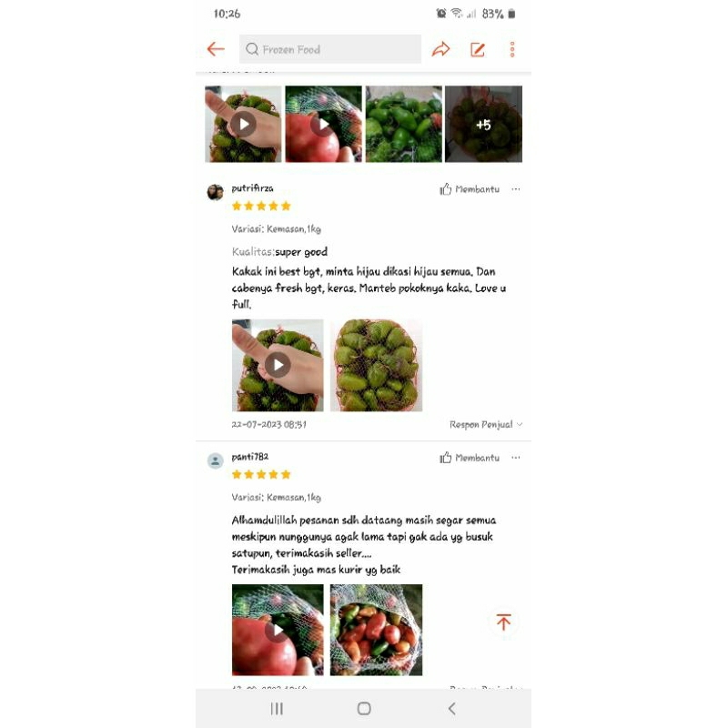Open more options on panti782's review
This screenshot has width=728, height=728.
coord(516,458)
